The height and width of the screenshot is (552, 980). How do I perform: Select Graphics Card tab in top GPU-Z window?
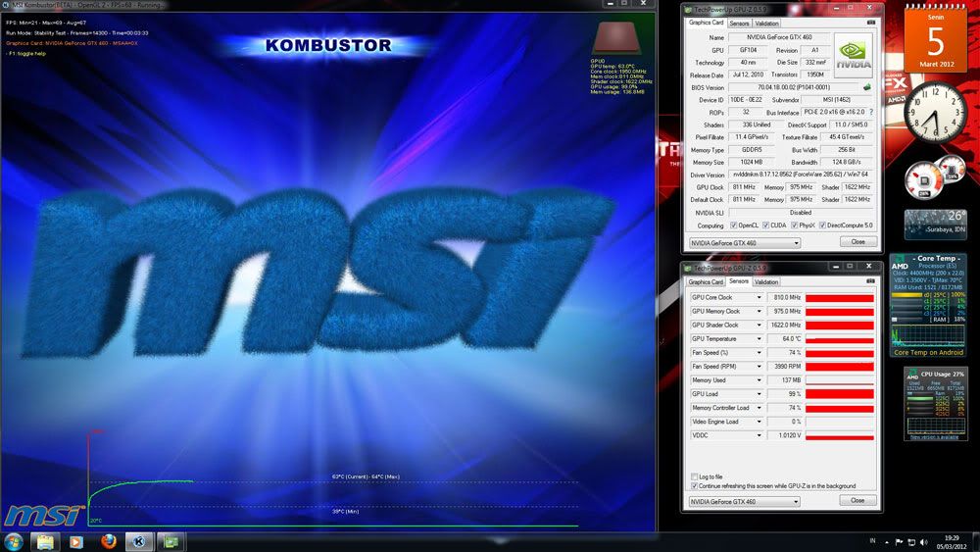706,23
